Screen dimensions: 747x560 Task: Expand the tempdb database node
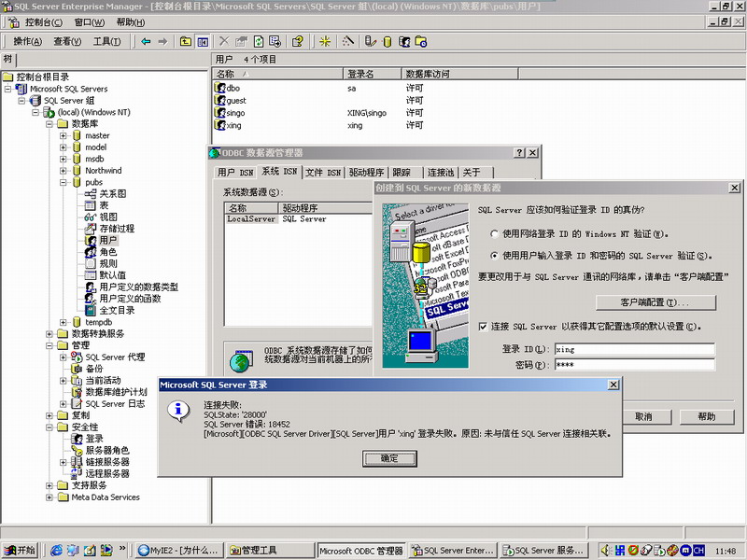coord(63,322)
